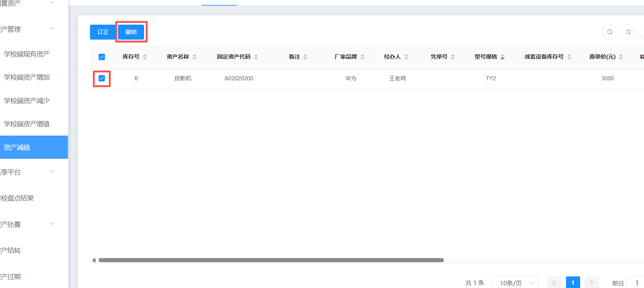Open the 10条/页 page size dropdown
This screenshot has height=288, width=644.
[514, 283]
